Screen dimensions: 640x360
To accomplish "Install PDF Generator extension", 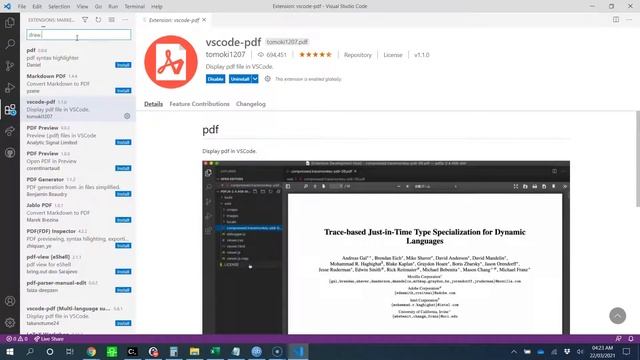I will click(x=123, y=194).
